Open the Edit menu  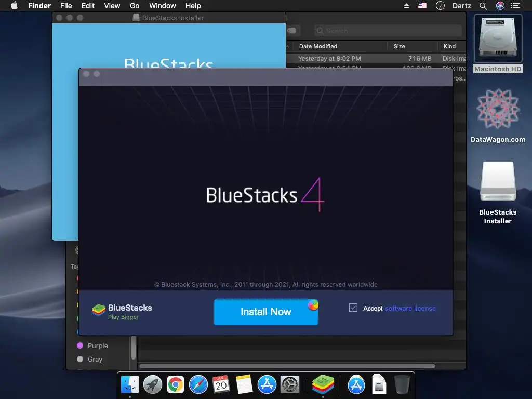(x=88, y=6)
